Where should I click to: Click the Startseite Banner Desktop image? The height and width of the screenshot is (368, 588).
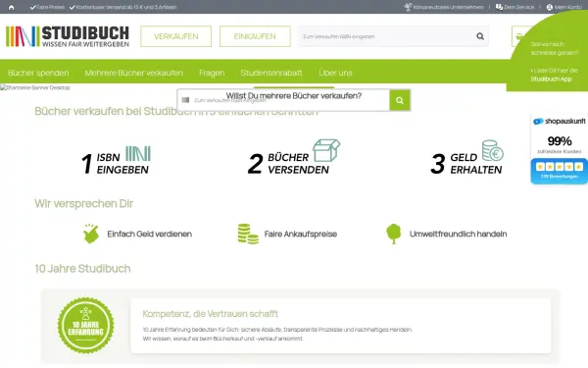tap(35, 87)
